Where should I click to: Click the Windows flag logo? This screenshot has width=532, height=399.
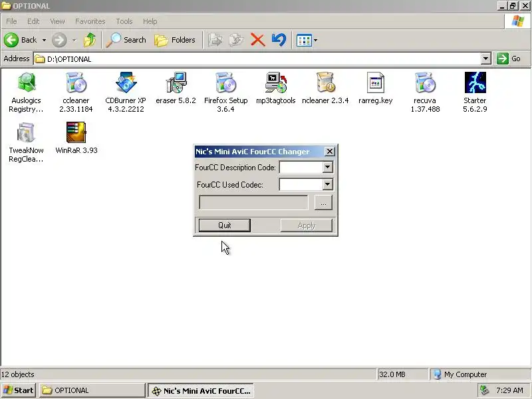(x=518, y=21)
